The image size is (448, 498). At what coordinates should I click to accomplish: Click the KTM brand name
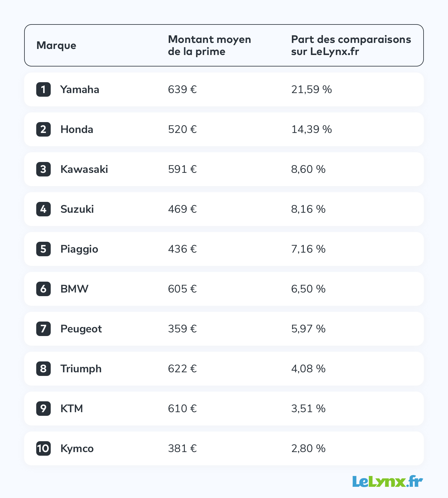pos(72,409)
